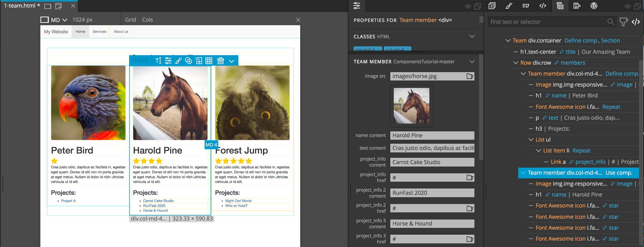The height and width of the screenshot is (247, 644).
Task: Open the page code editor panel tab
Action: point(543,6)
